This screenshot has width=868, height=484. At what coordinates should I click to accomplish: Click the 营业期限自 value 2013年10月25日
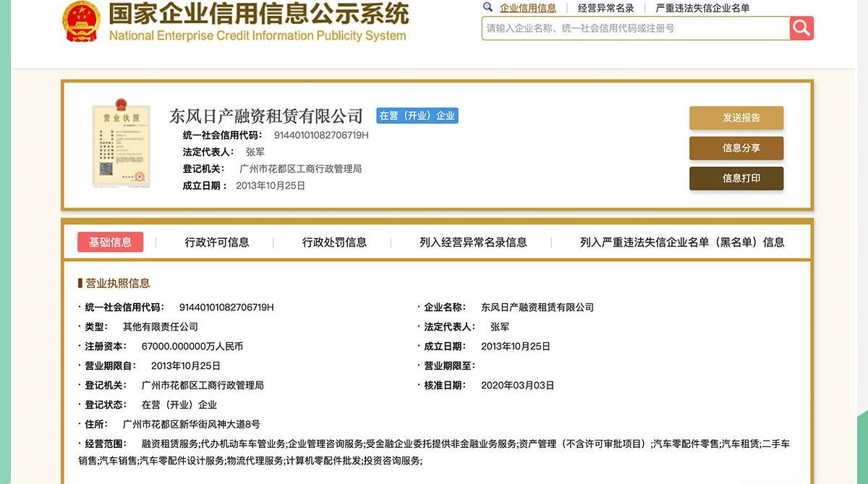tap(186, 366)
